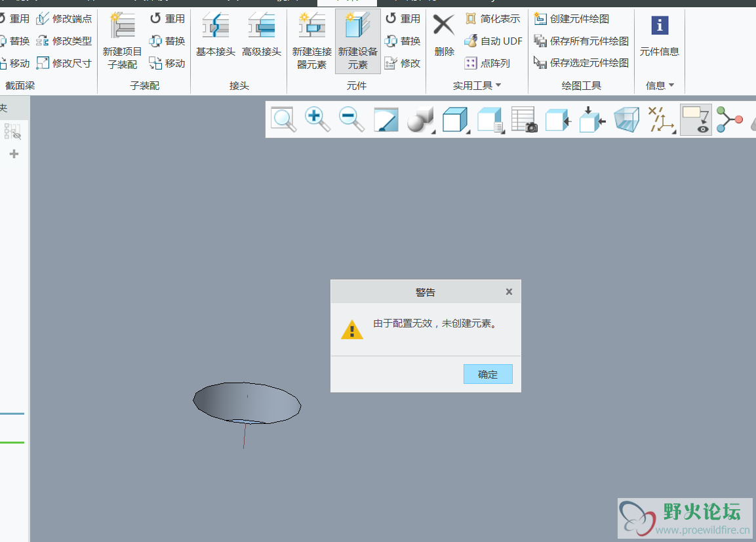Click the 新建连接器元素 icon
Screen dimensions: 756x542
point(312,26)
